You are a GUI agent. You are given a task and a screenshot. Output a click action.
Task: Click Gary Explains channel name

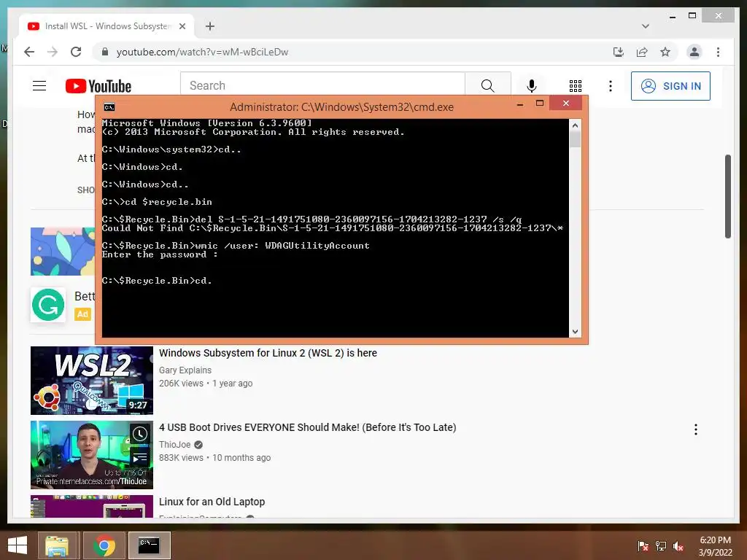(x=185, y=370)
